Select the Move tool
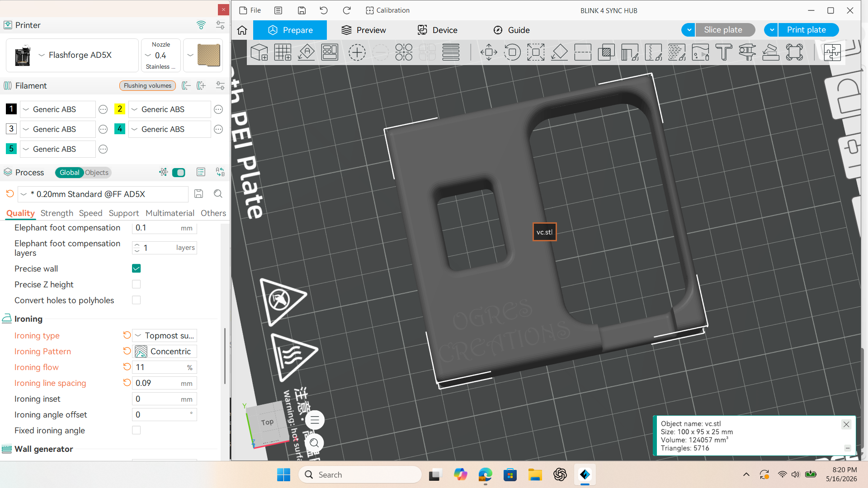 pos(489,52)
